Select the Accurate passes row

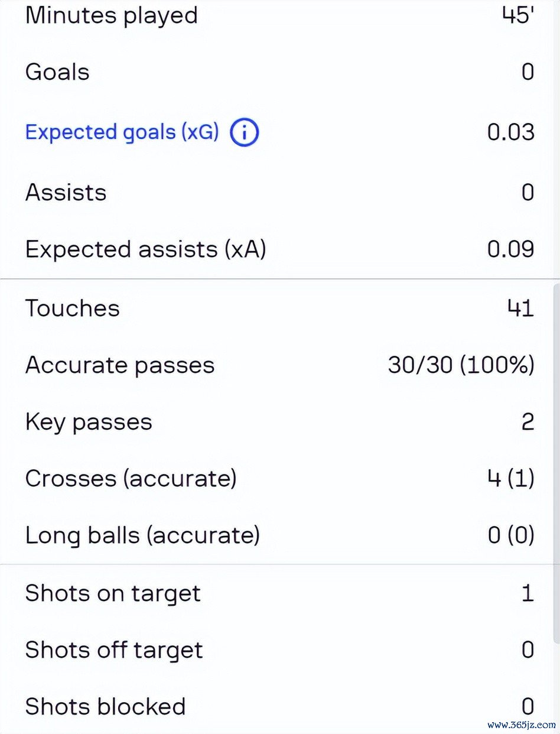280,365
